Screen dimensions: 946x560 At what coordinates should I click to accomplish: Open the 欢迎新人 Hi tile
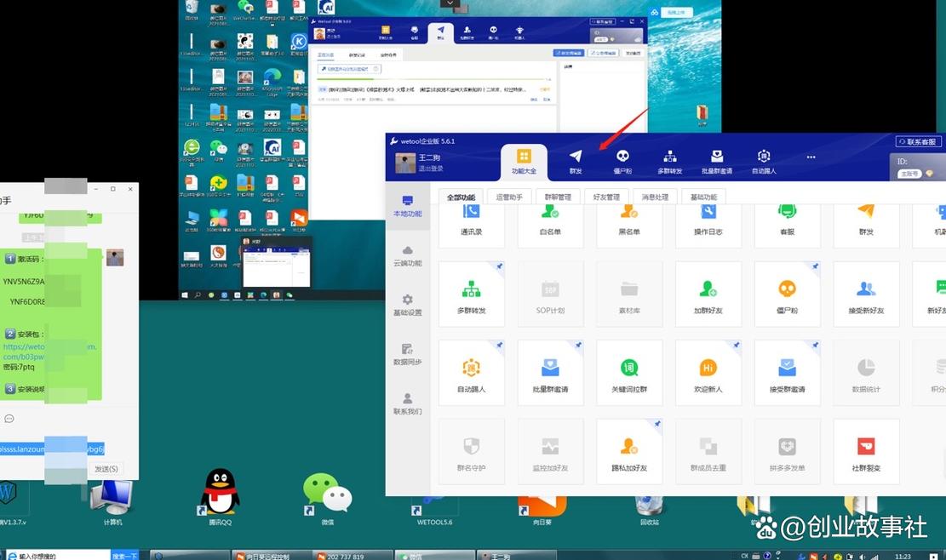coord(708,373)
